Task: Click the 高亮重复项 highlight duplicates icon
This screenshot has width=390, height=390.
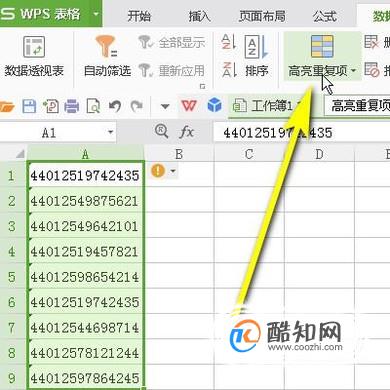Action: click(322, 47)
